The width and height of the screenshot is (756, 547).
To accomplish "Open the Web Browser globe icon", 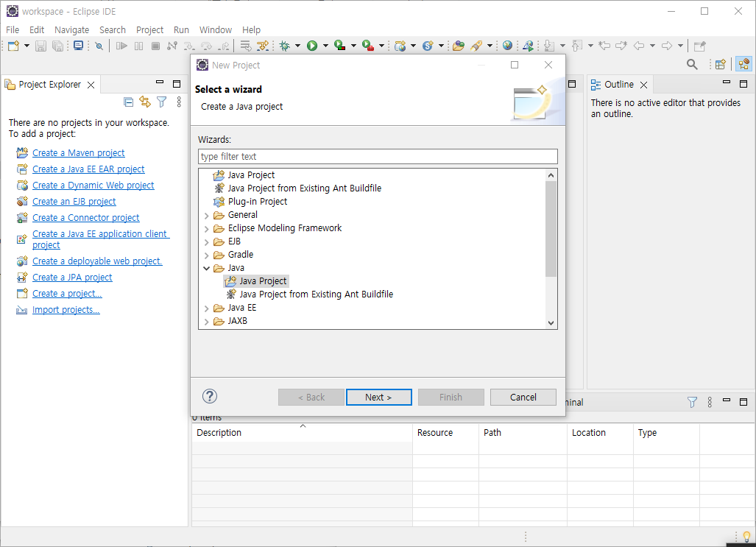I will click(x=507, y=46).
